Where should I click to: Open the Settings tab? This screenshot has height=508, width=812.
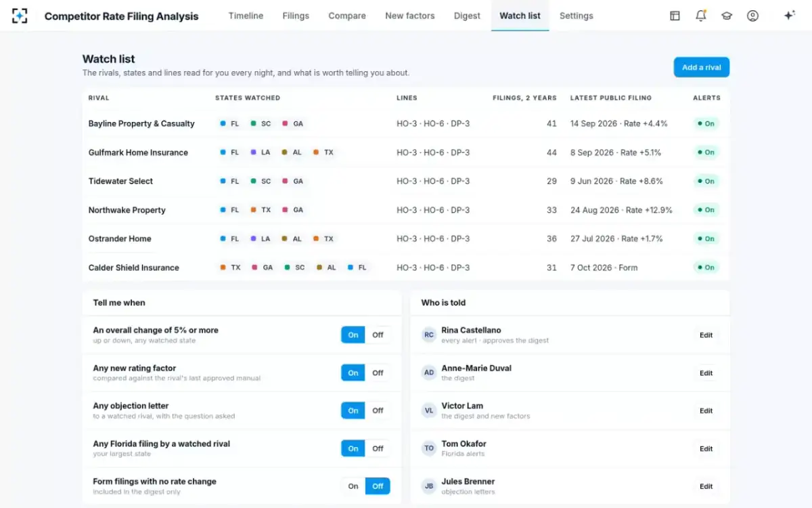(577, 16)
